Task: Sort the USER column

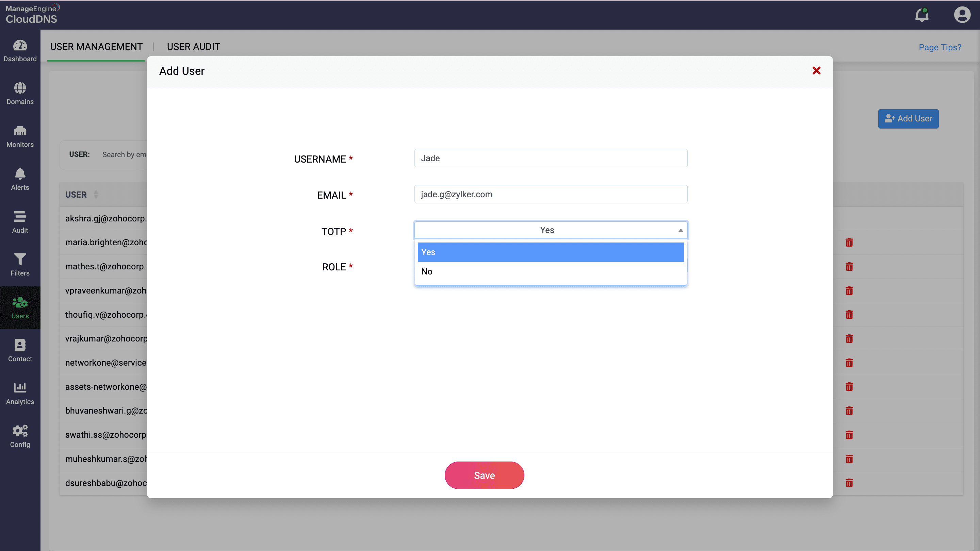Action: [96, 194]
